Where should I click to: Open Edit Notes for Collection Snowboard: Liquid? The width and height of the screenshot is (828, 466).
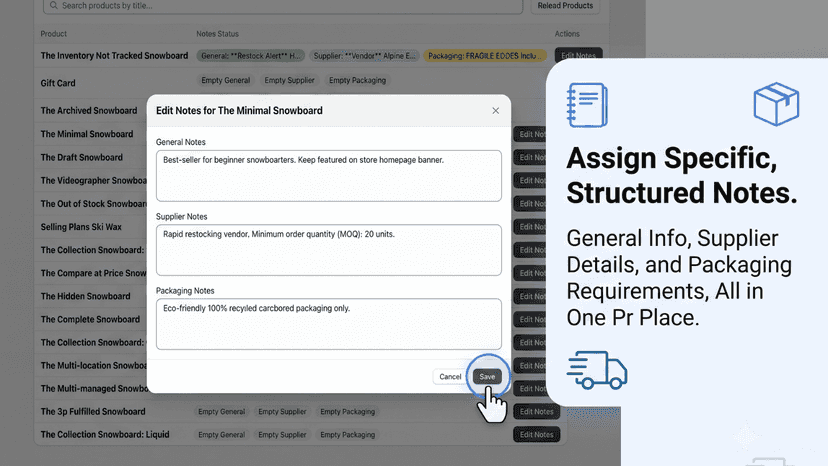pyautogui.click(x=537, y=435)
